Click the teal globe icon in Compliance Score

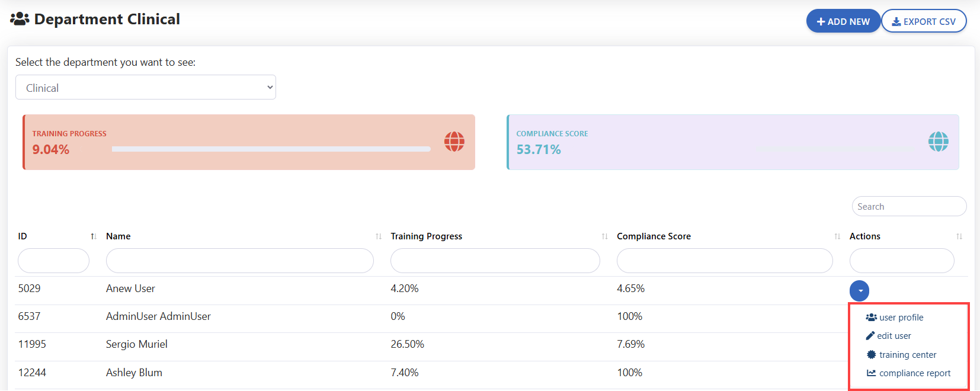[938, 142]
